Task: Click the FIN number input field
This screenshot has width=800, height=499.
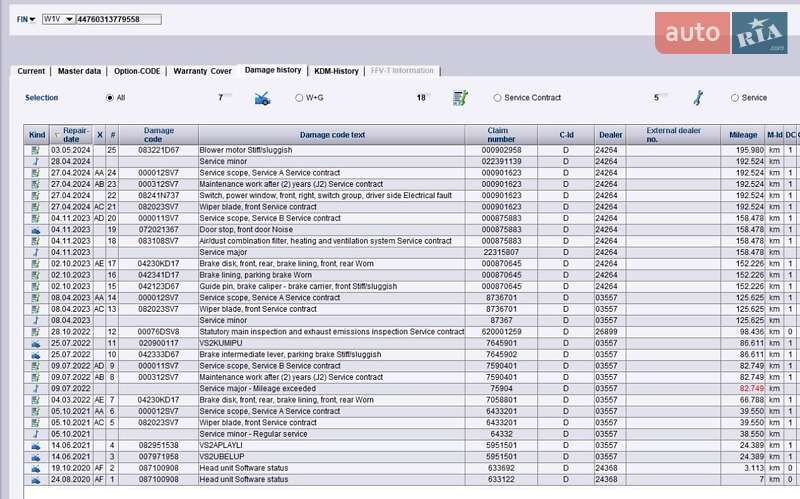Action: pyautogui.click(x=118, y=19)
